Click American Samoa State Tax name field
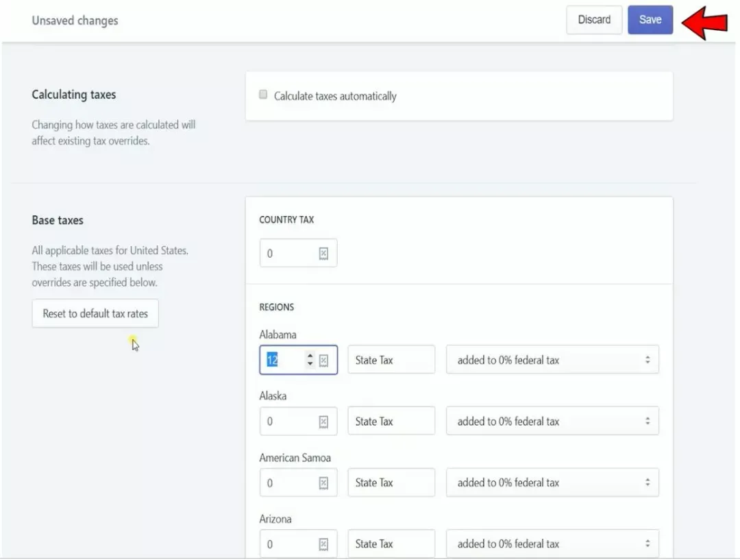Viewport: 740px width, 560px height. pos(391,483)
